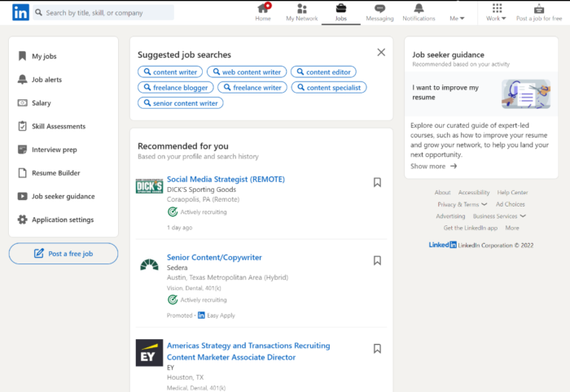Search for freelance writer jobs

(252, 88)
